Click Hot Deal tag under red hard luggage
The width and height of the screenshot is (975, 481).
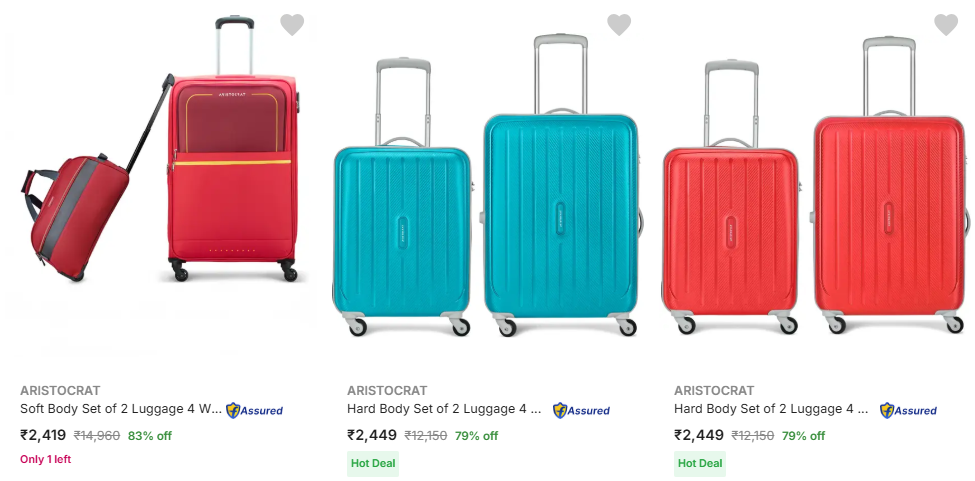pos(700,463)
